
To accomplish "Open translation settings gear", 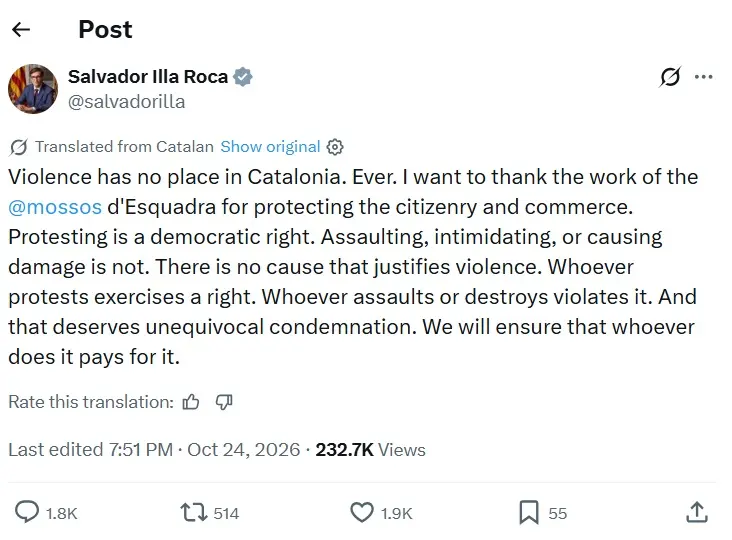I will [335, 147].
